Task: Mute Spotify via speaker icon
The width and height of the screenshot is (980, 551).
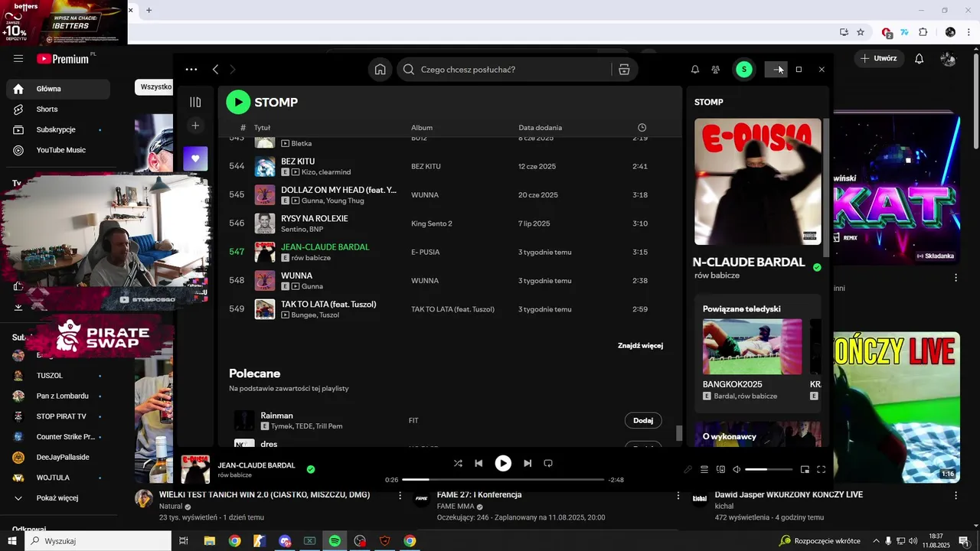Action: (x=737, y=469)
